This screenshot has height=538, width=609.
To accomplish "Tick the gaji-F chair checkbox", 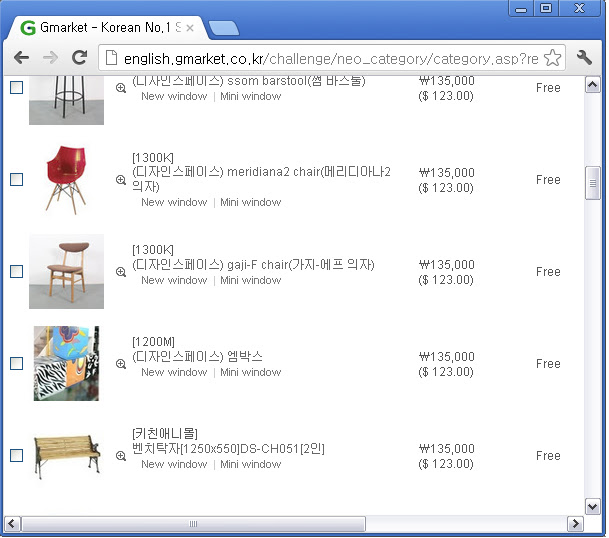I will [16, 272].
